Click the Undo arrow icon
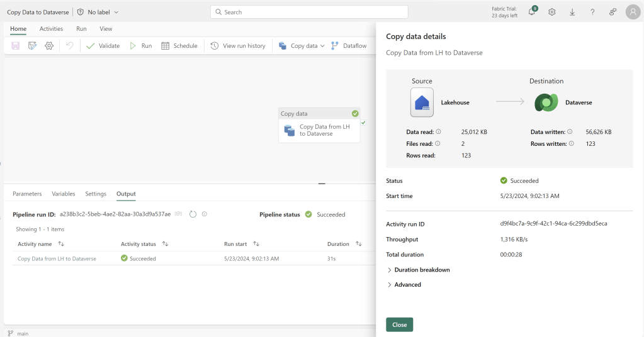 click(x=70, y=46)
